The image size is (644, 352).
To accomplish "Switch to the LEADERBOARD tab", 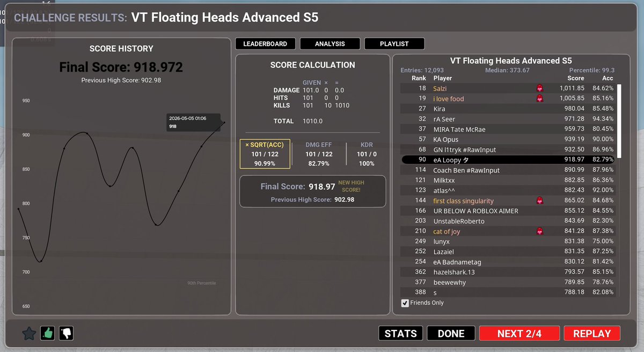I will [x=265, y=44].
